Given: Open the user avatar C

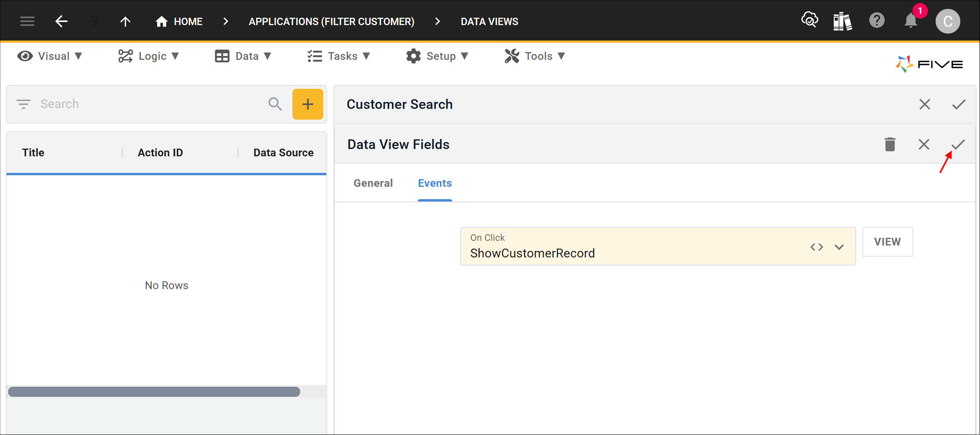Looking at the screenshot, I should tap(948, 21).
